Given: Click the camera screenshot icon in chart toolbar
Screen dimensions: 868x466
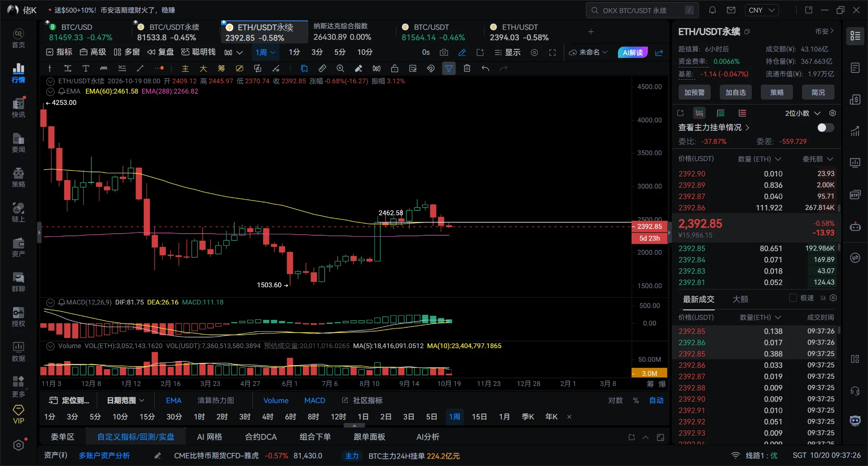Looking at the screenshot, I should tap(444, 52).
